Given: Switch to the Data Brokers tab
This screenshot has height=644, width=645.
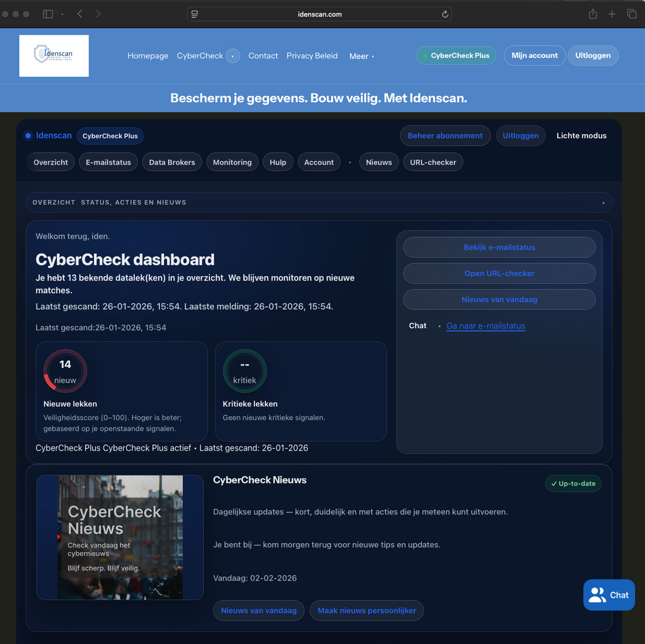Looking at the screenshot, I should point(172,162).
